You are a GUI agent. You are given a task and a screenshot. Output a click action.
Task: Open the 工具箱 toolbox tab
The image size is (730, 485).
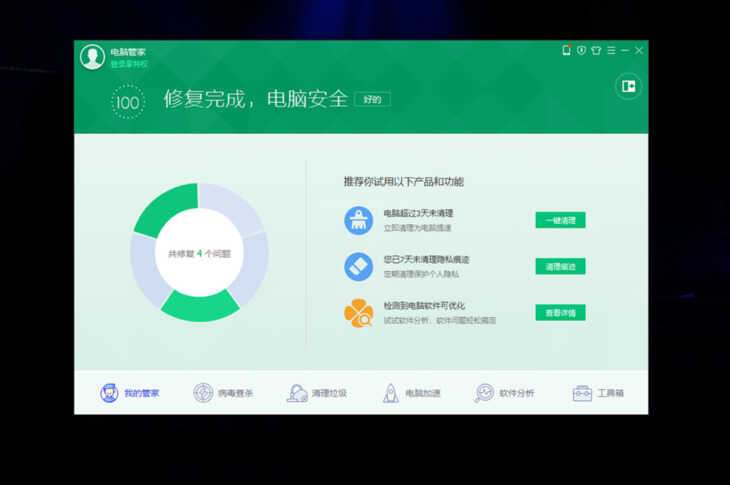598,393
